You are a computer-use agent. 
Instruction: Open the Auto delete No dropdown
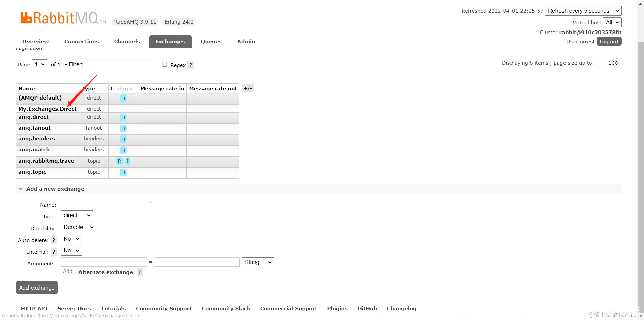click(71, 239)
